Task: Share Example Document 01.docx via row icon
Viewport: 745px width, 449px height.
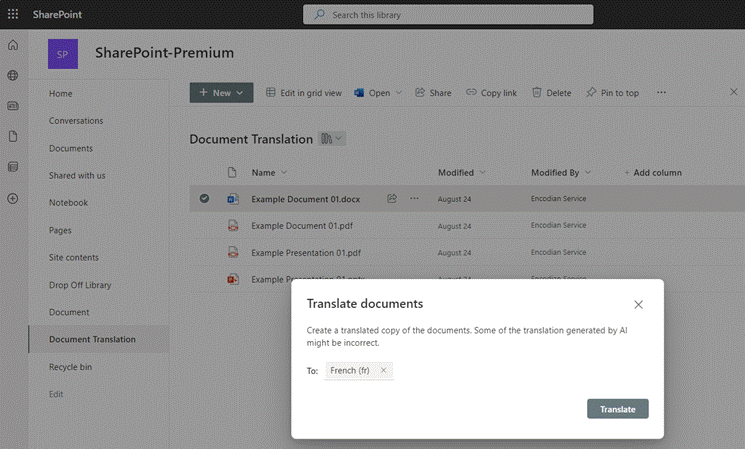Action: 393,199
